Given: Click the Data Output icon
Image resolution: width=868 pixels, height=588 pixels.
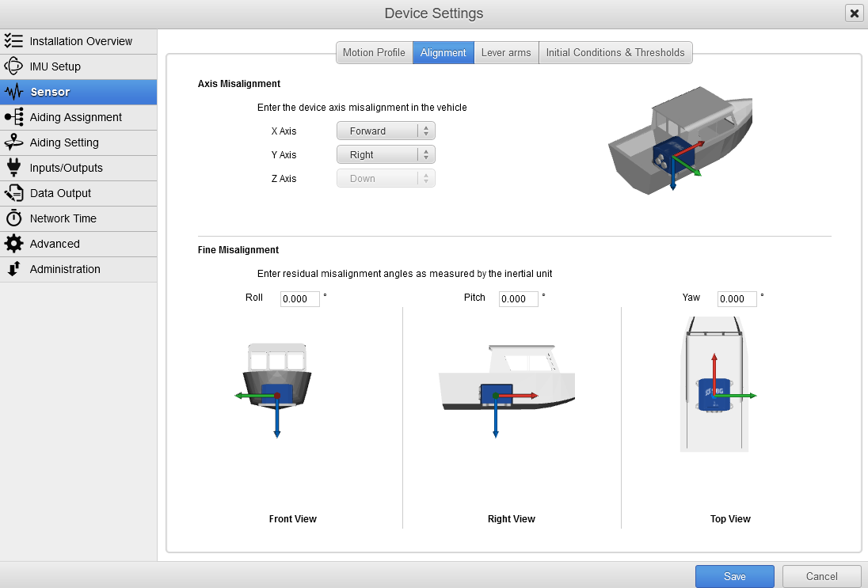Looking at the screenshot, I should 13,193.
